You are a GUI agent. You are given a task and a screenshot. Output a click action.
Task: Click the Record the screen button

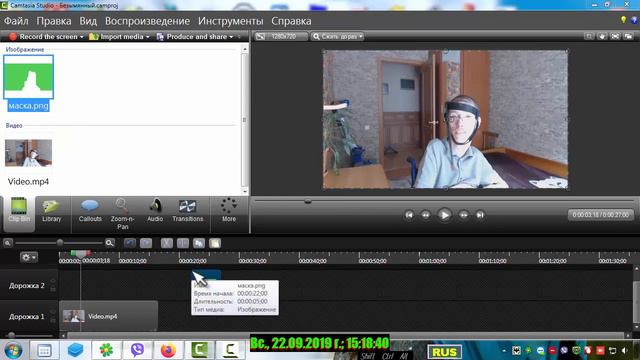click(43, 37)
